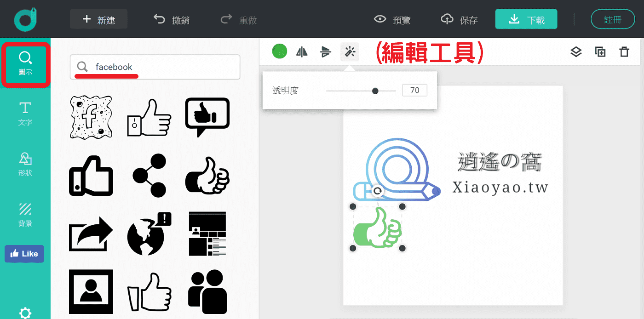Viewport: 644px width, 319px height.
Task: Click the bottom-left resize handle of selection
Action: point(353,248)
